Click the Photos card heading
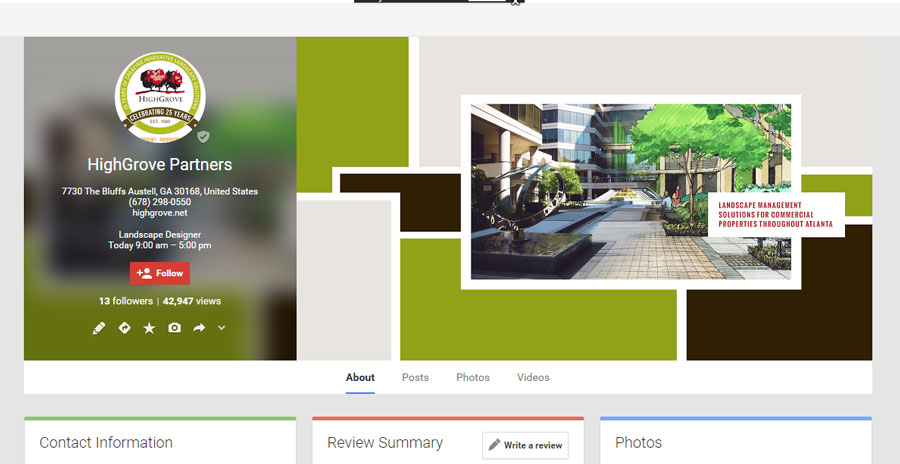 (638, 443)
